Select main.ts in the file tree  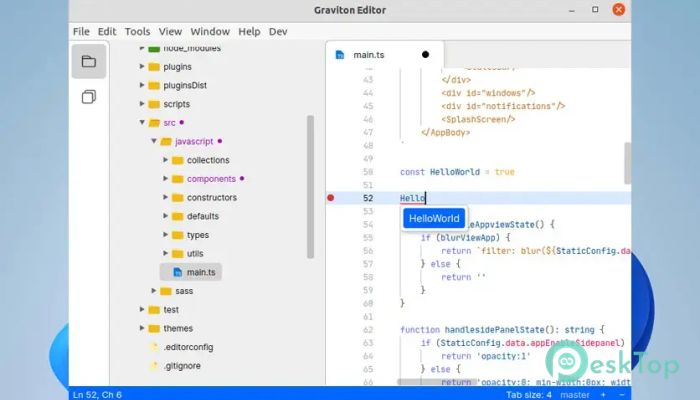[201, 272]
